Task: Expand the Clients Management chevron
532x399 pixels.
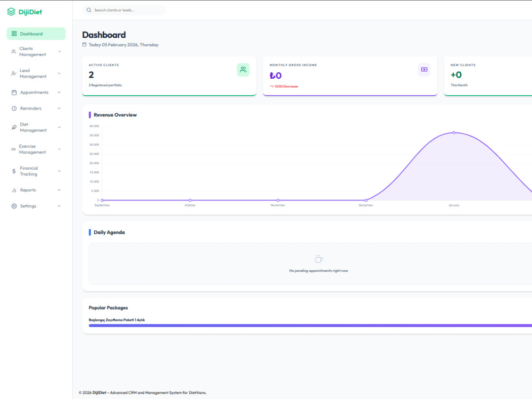Action: click(60, 52)
